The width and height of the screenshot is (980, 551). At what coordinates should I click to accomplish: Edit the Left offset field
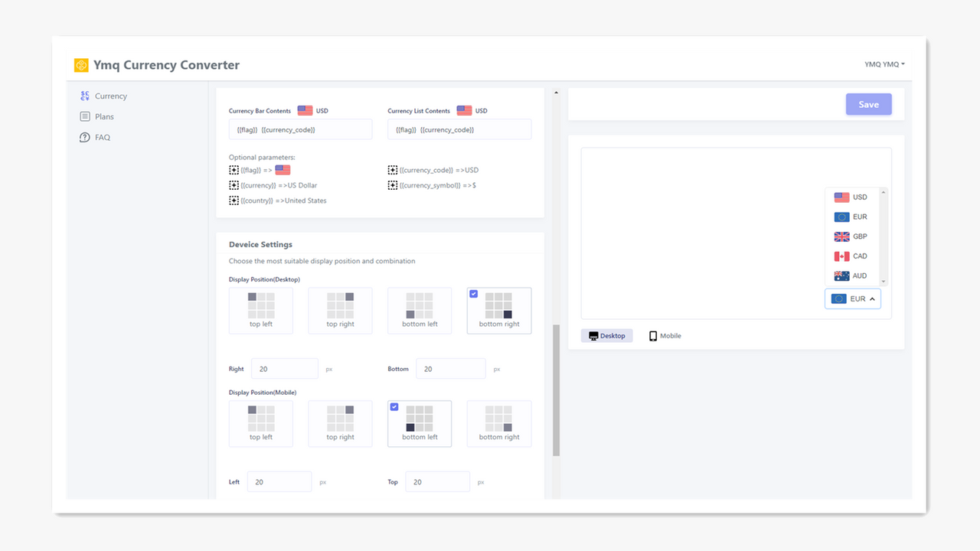279,482
